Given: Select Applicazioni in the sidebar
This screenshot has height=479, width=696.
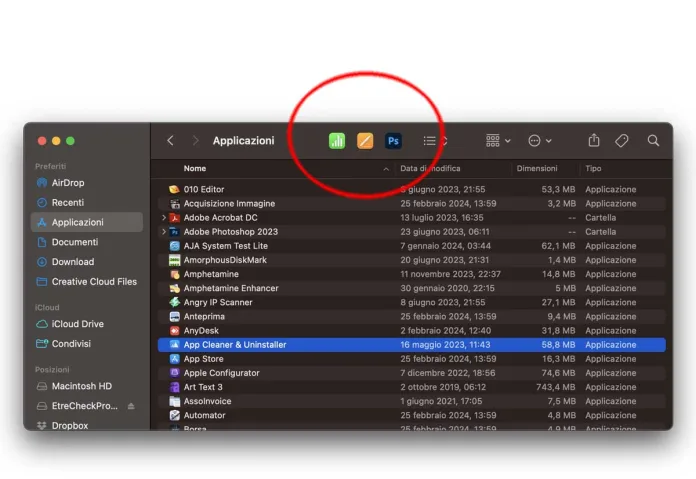Looking at the screenshot, I should pyautogui.click(x=87, y=222).
